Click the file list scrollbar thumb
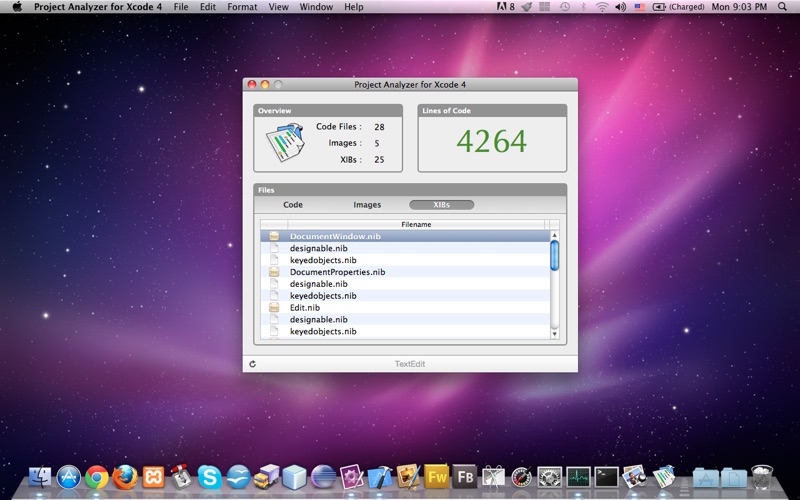This screenshot has height=500, width=800. click(555, 255)
